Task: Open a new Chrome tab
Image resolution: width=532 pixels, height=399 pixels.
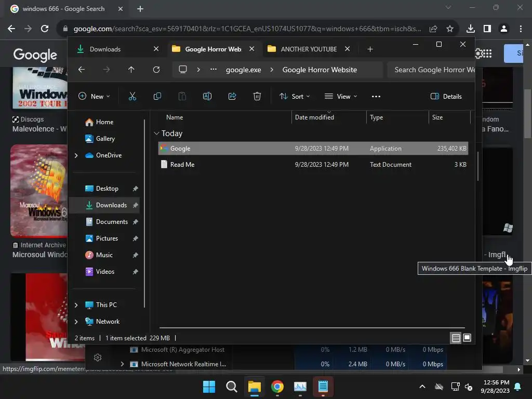Action: coord(140,9)
